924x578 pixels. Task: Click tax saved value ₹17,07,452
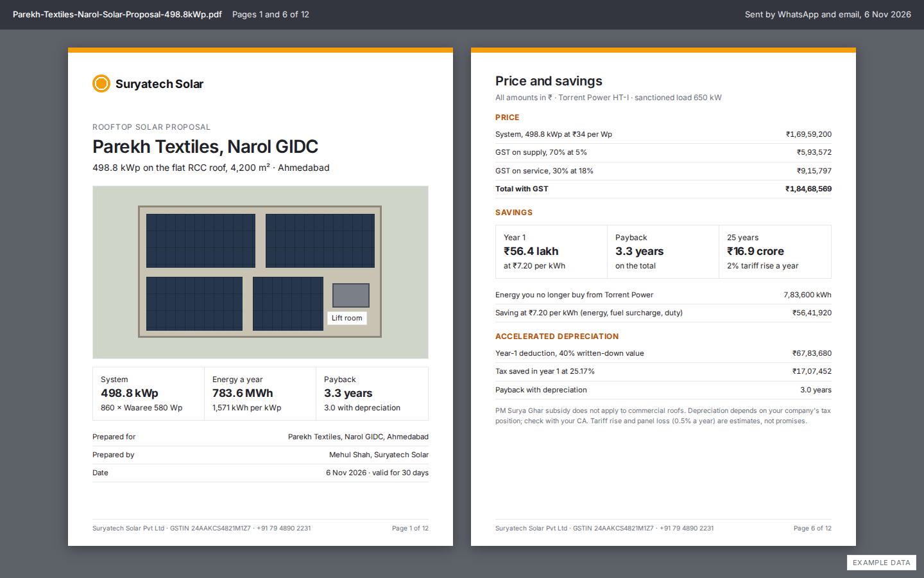(x=812, y=371)
